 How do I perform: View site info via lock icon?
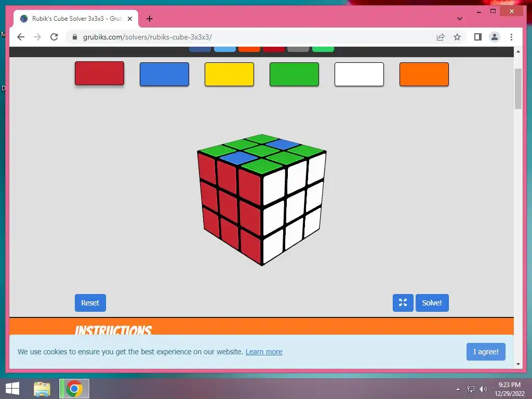pos(75,37)
